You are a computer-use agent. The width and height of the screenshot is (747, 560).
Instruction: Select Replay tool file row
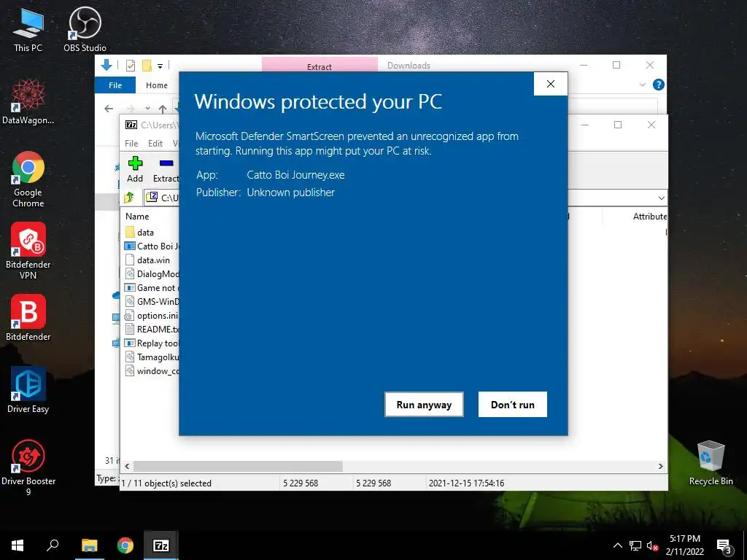click(x=151, y=343)
